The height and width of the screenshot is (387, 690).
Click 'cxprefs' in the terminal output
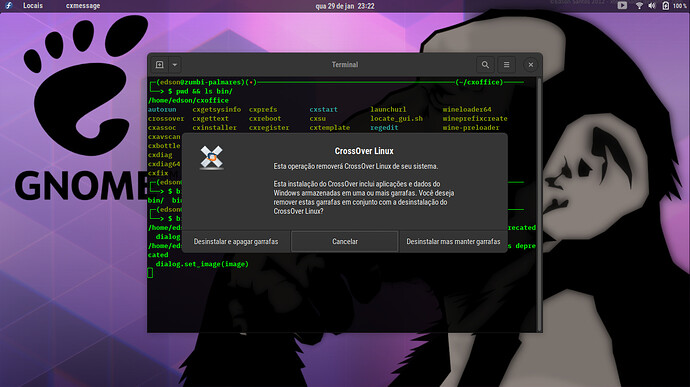tap(263, 109)
